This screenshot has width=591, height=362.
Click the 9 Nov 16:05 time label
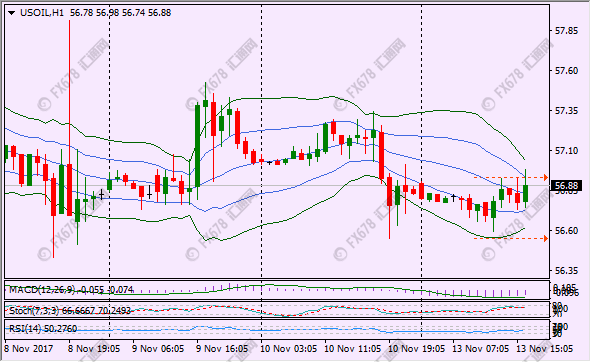(x=222, y=348)
